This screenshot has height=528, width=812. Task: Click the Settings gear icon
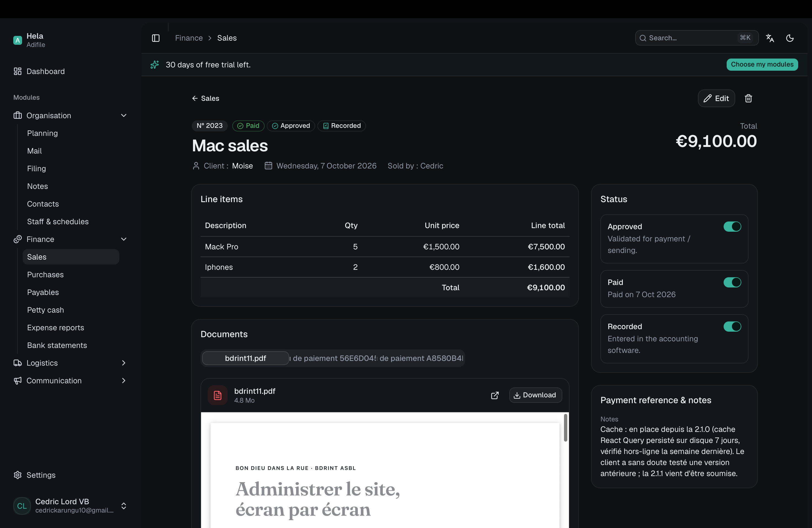pos(17,475)
